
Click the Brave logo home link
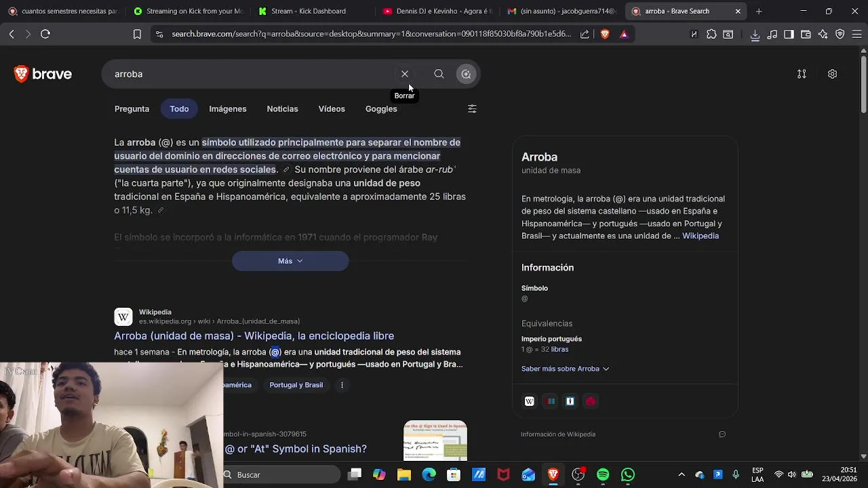pyautogui.click(x=43, y=74)
